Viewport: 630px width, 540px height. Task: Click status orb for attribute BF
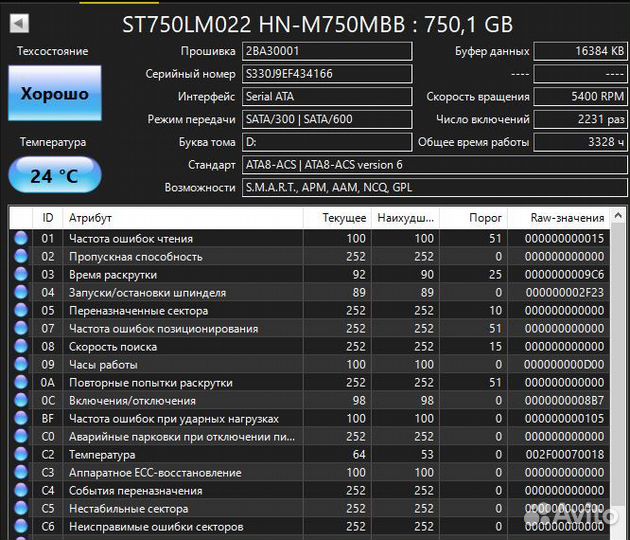pos(21,418)
